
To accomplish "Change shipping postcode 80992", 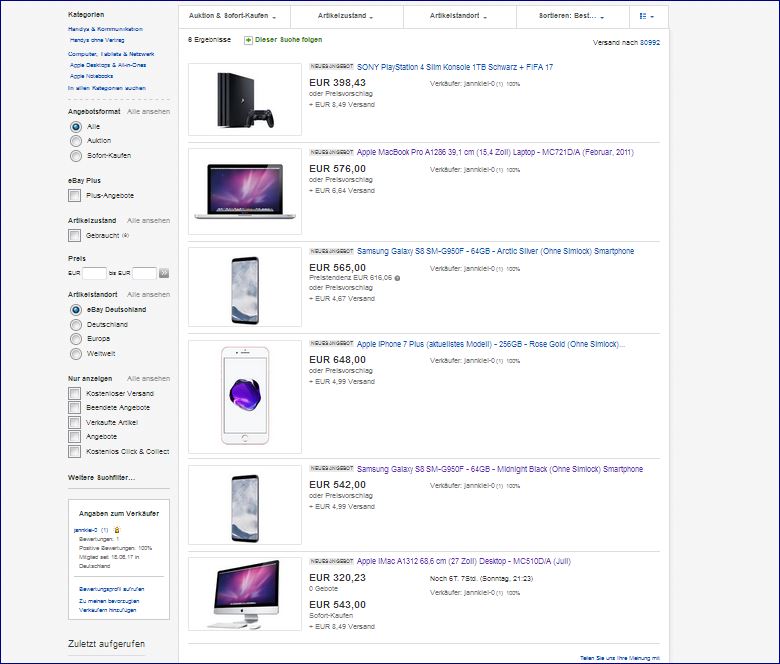I will tap(650, 43).
